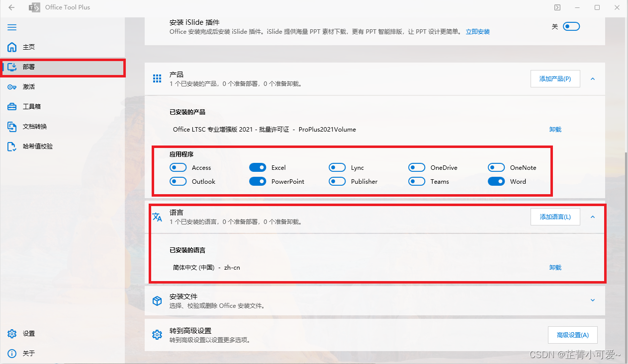Click the hash file icon beside 哈希值校验
The width and height of the screenshot is (628, 364).
pos(12,146)
